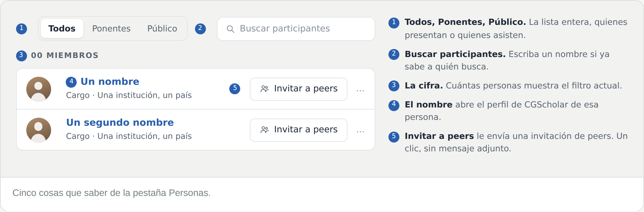Switch to the Público tab
The width and height of the screenshot is (644, 212).
click(162, 29)
